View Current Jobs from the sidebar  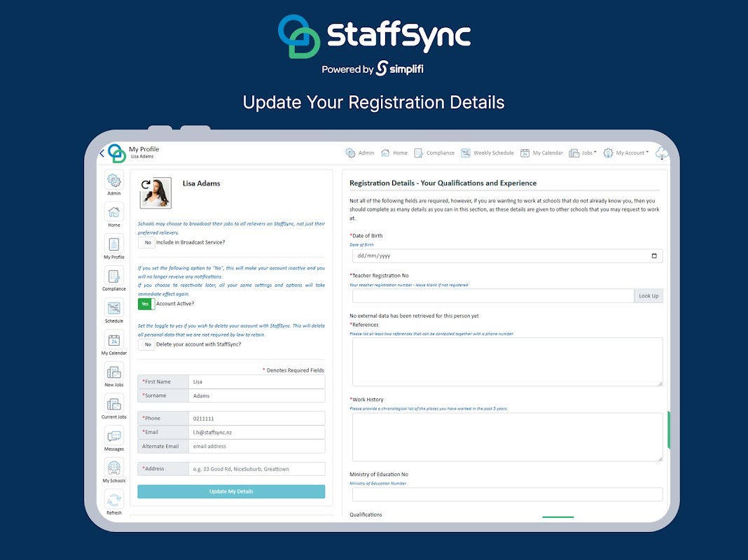[x=114, y=407]
